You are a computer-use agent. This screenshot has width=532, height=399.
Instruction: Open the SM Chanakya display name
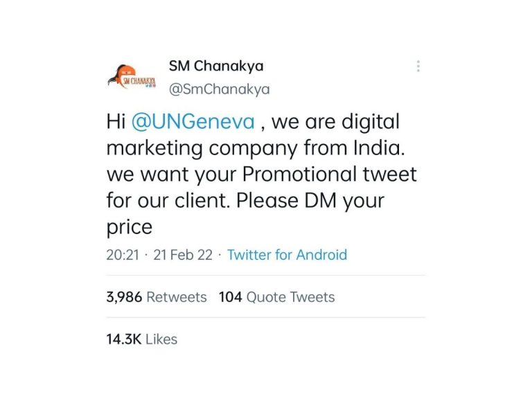click(x=216, y=66)
